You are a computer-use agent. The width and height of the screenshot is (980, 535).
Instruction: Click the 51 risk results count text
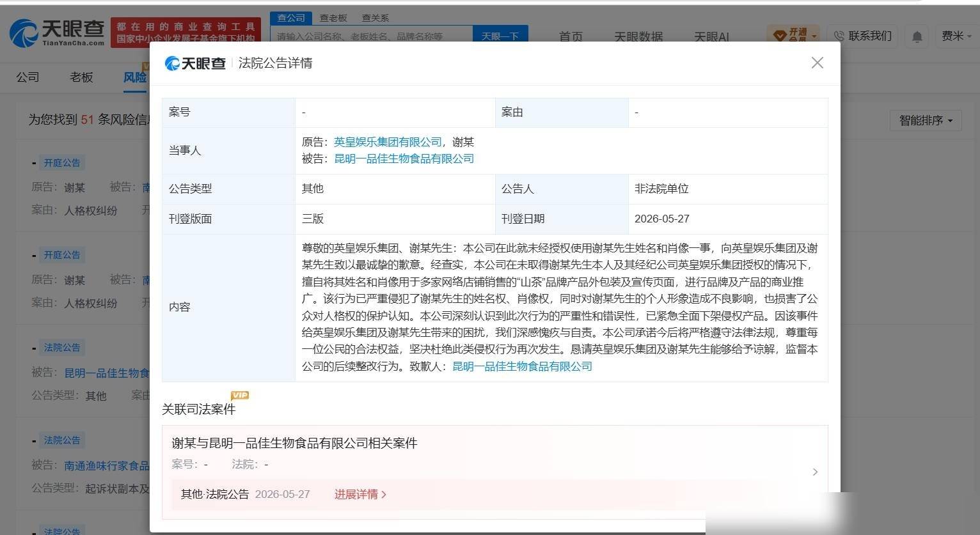click(x=87, y=120)
